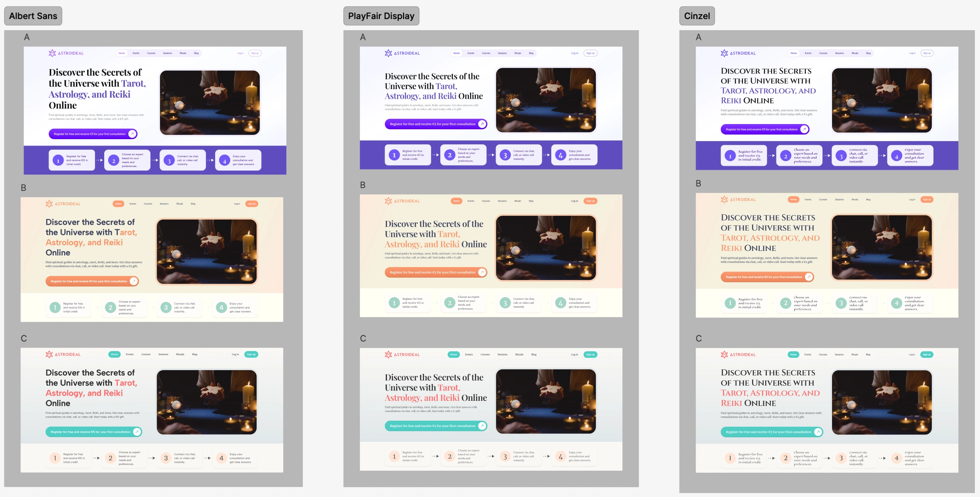Click tarot candle image in Cinzel frame B
Viewport: 980px width, 497px height.
click(881, 247)
